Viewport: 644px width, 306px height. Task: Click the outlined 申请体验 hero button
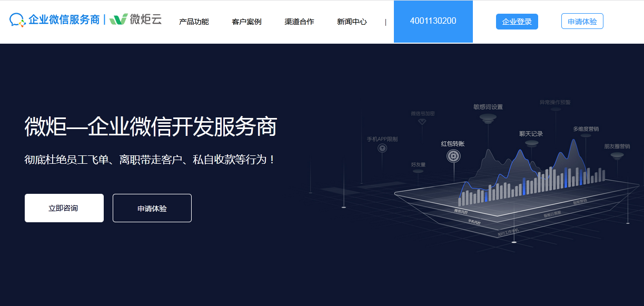pos(152,208)
